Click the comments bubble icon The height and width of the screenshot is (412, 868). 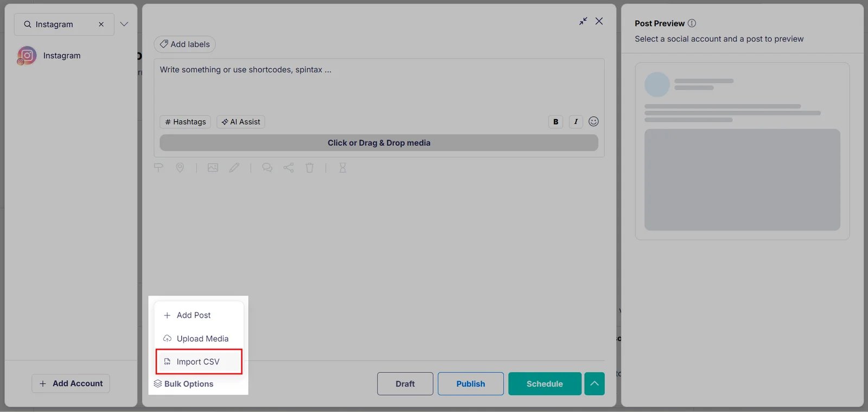267,168
